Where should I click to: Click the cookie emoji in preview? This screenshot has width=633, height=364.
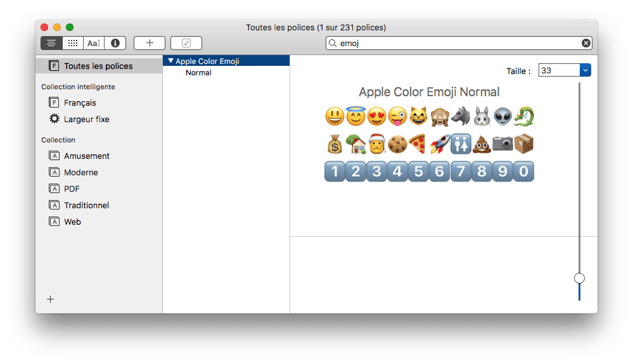398,144
